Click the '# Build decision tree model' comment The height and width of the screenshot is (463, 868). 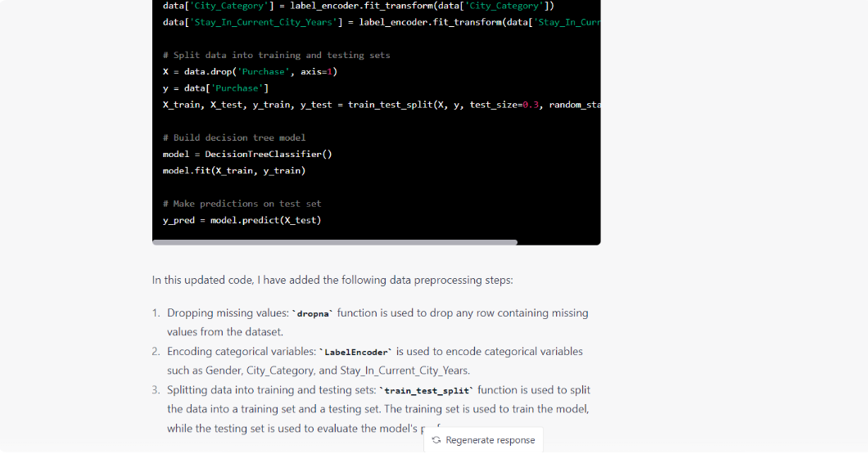point(234,137)
